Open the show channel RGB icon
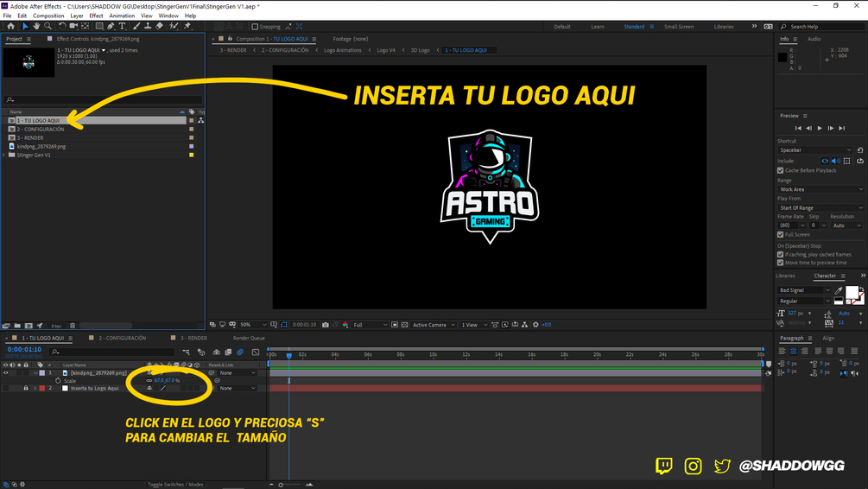 tap(345, 325)
